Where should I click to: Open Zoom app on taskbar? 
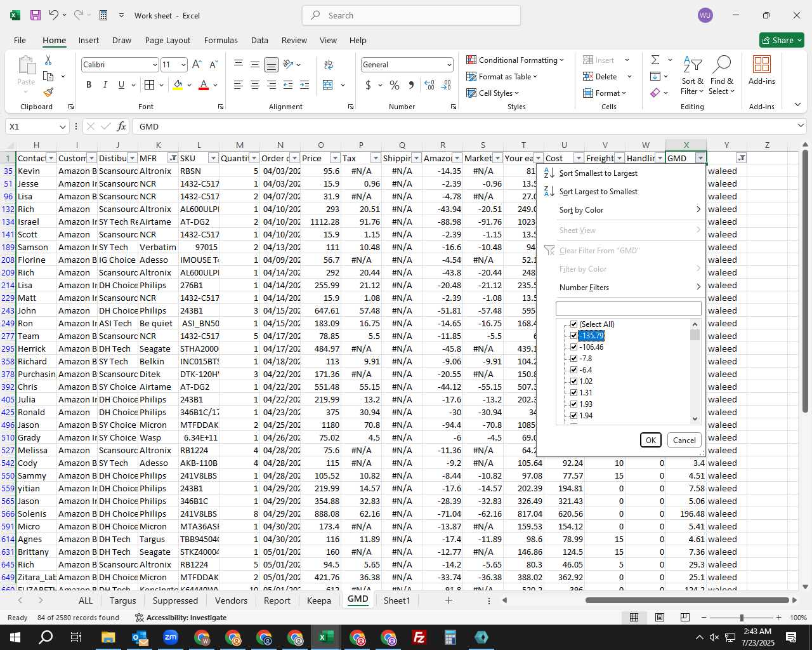click(170, 637)
